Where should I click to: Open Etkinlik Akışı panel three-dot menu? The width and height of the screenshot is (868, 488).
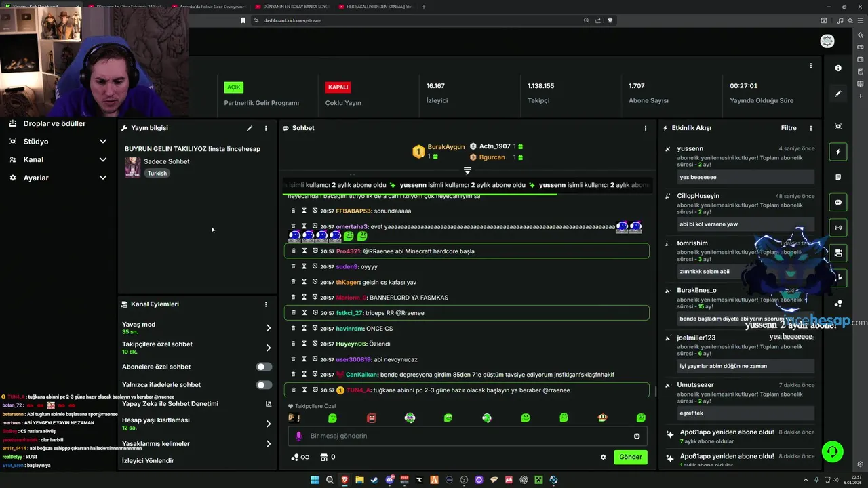tap(810, 128)
